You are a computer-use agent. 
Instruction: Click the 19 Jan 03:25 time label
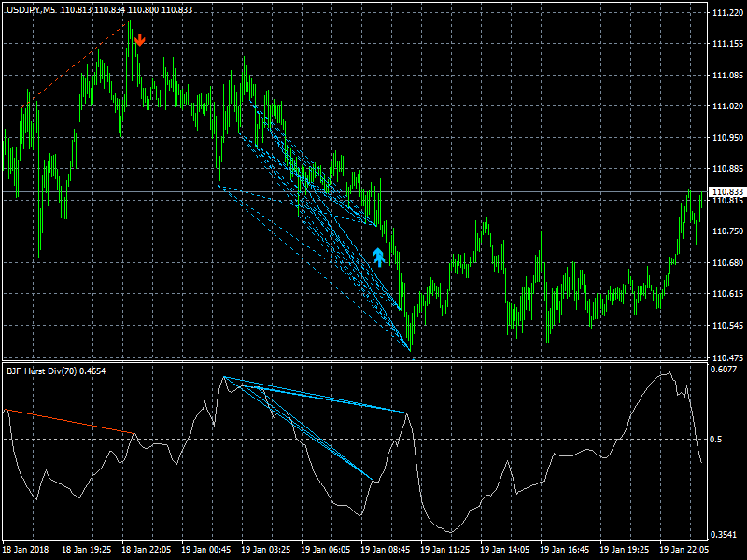[x=266, y=550]
